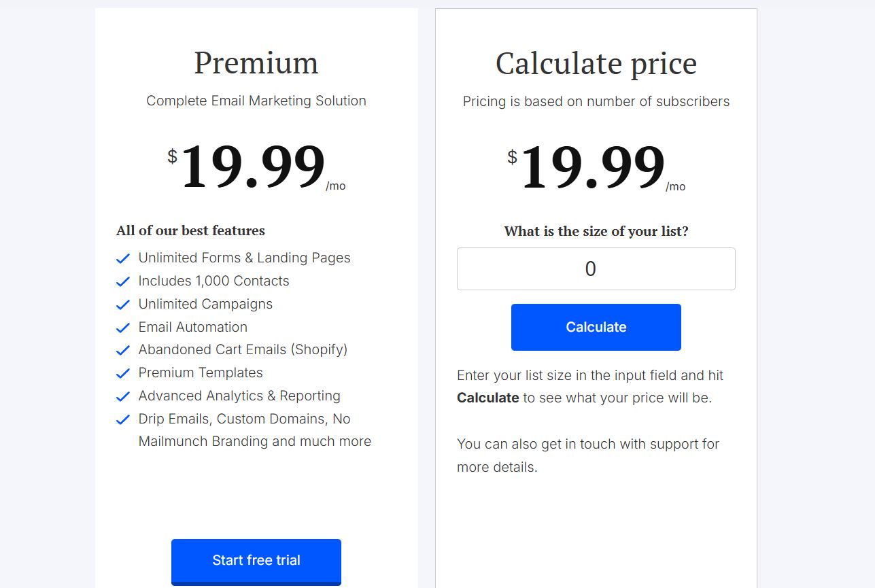875x588 pixels.
Task: Click the checkmark beside Advanced Analytics & Reporting
Action: pos(123,396)
